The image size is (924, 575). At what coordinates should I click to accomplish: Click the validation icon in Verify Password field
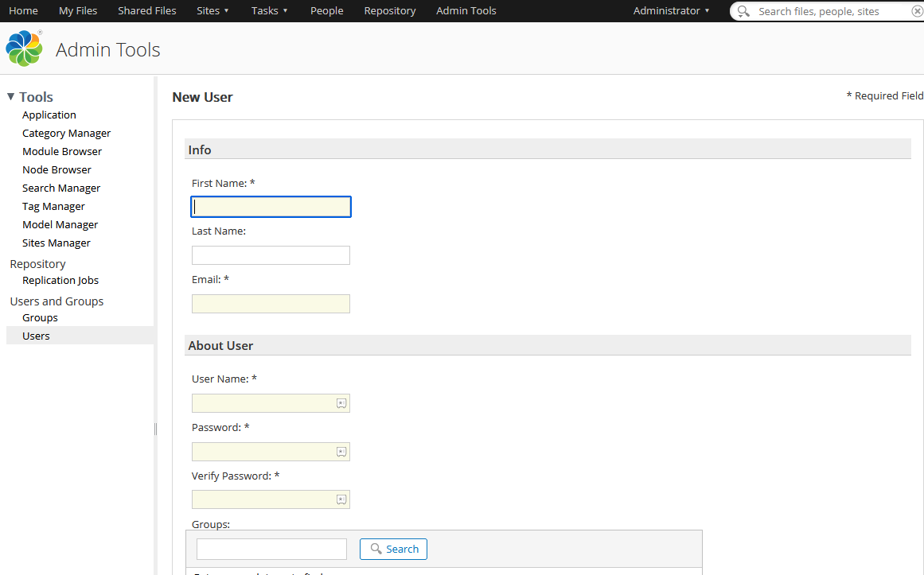(x=341, y=499)
